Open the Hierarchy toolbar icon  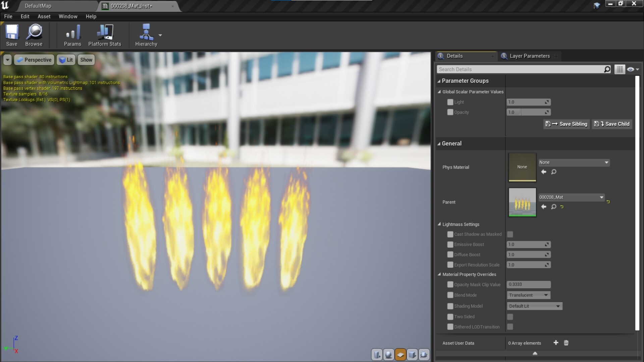click(x=146, y=35)
